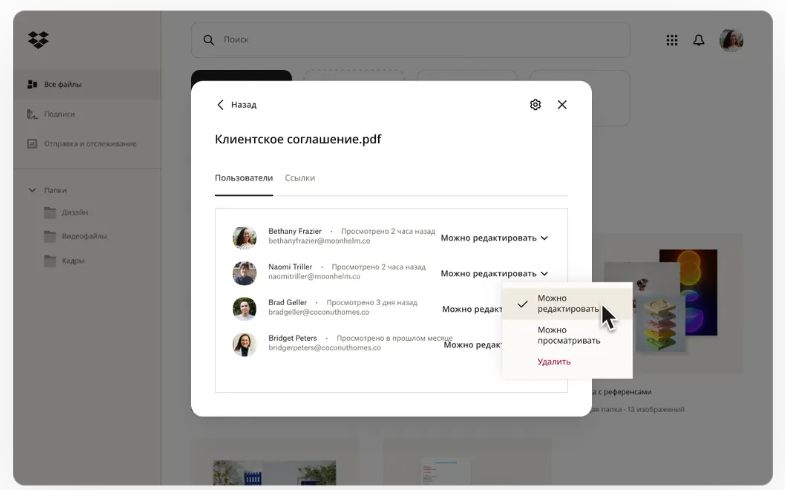Select the Пользователи tab

pyautogui.click(x=243, y=178)
